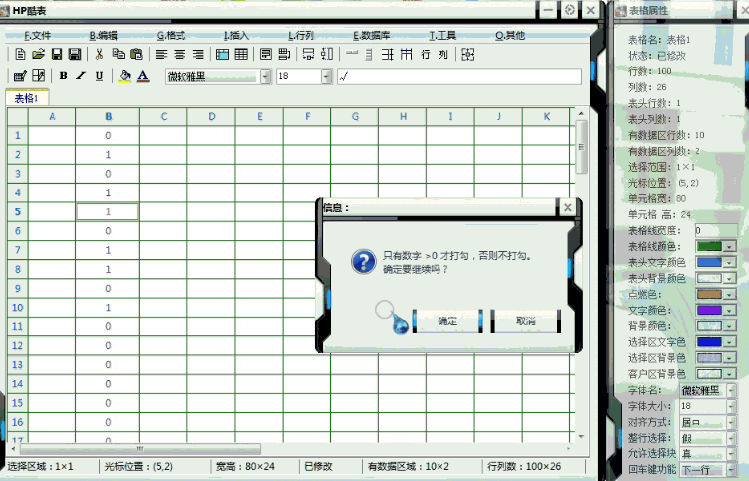749x481 pixels.
Task: Expand the 背景颜色 dropdown arrow
Action: (729, 326)
